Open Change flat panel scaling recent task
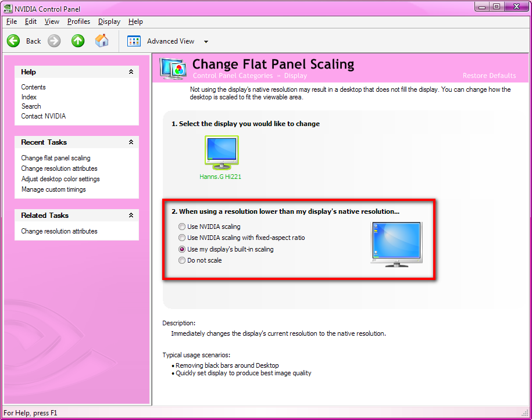Screen dimensions: 532x420 tap(56, 158)
